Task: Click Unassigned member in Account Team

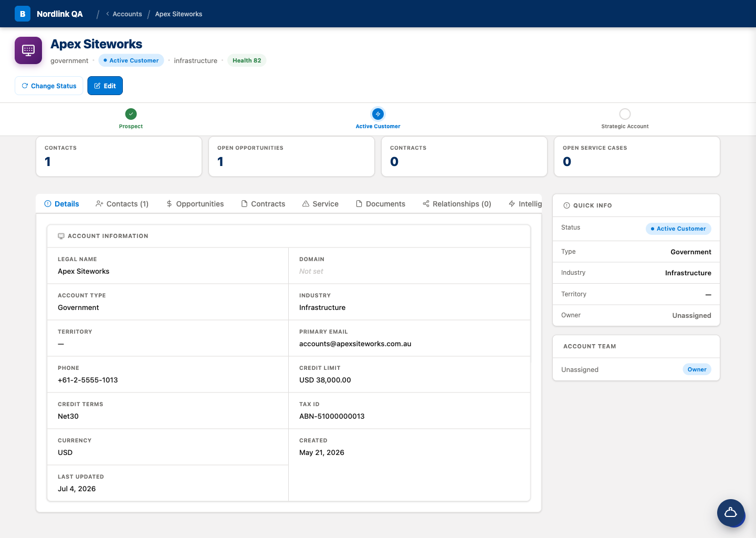Action: click(x=580, y=369)
